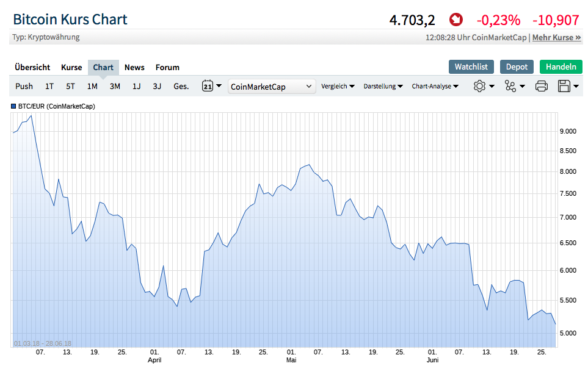
Task: Click the 7.500 y-axis label
Action: pos(568,193)
